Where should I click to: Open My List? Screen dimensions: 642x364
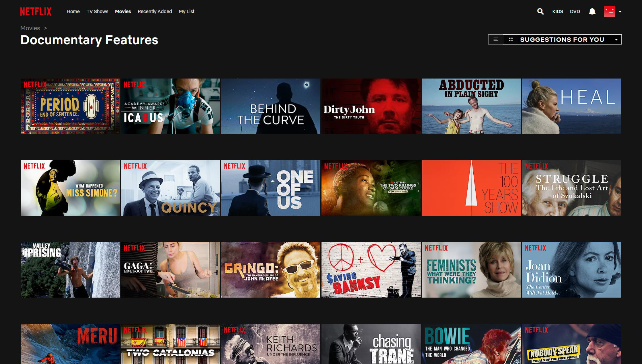pos(187,11)
